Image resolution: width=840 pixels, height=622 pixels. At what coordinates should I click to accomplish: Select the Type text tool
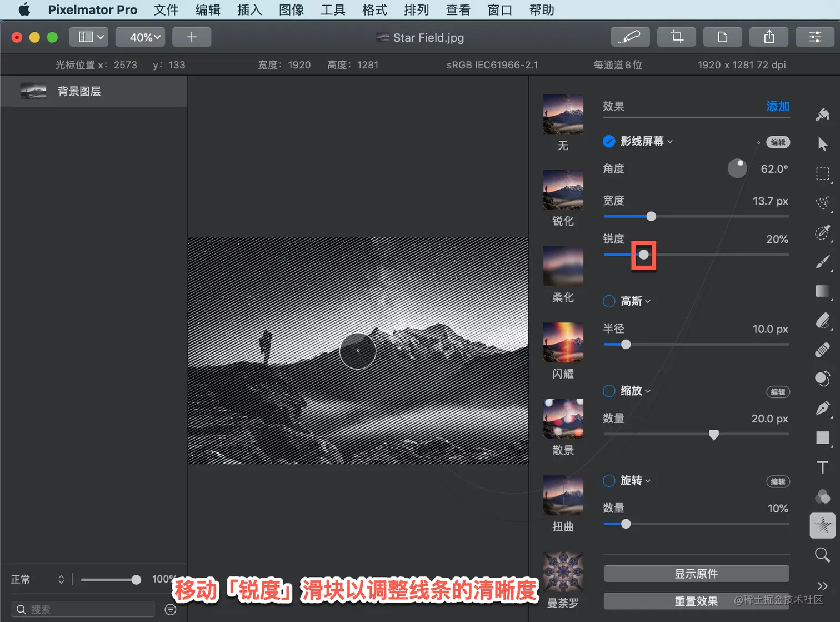click(x=823, y=467)
